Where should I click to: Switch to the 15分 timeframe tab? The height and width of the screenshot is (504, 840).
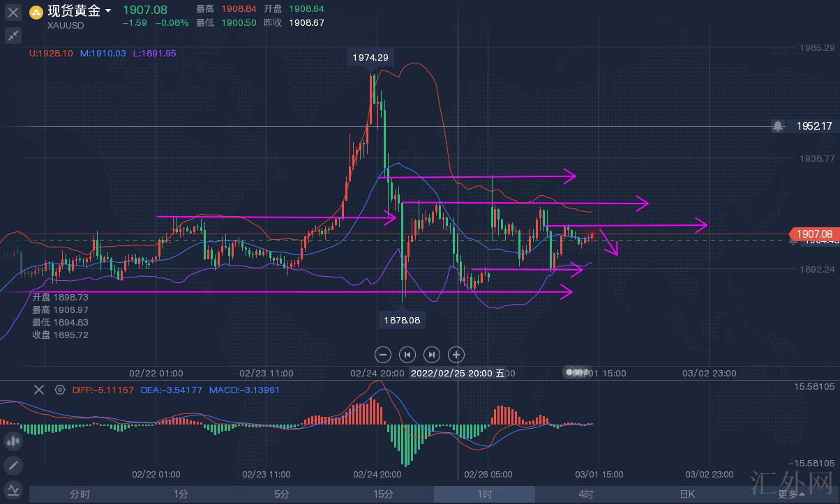[x=383, y=494]
